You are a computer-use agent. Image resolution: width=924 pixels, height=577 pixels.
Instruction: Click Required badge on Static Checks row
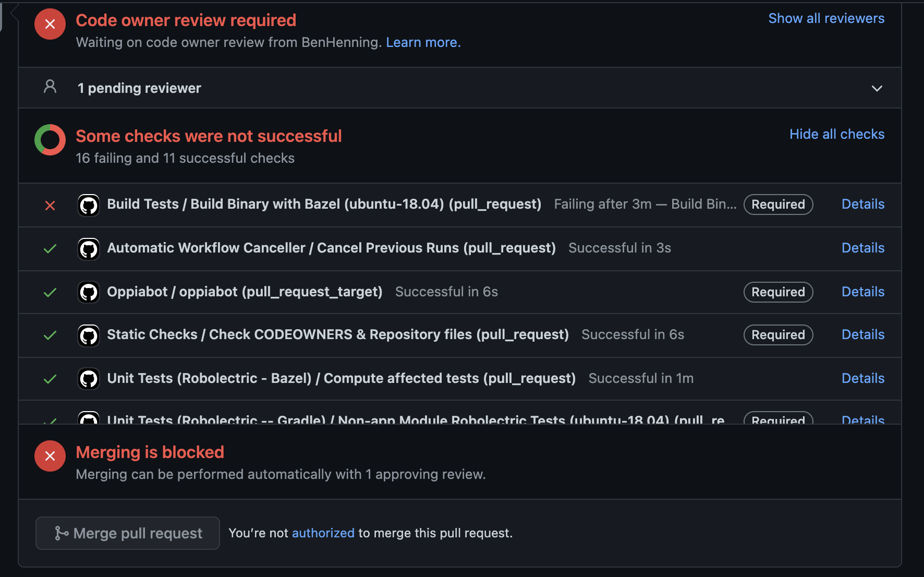778,334
